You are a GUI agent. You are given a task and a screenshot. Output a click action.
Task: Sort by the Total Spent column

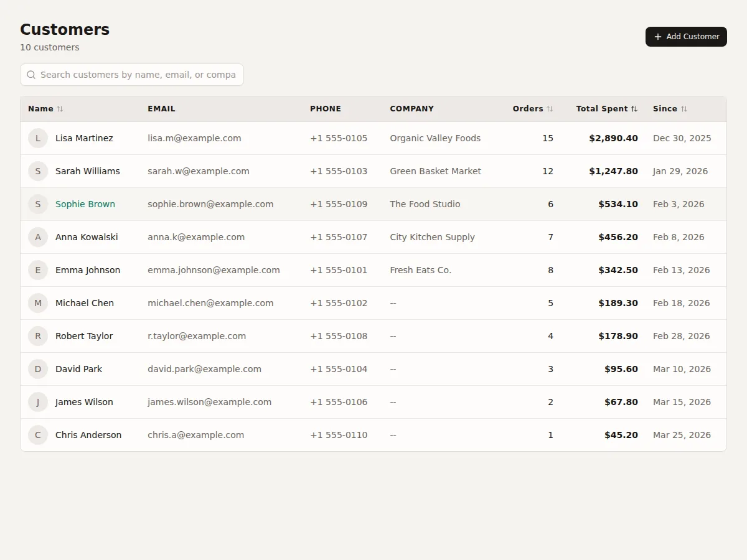click(x=607, y=109)
